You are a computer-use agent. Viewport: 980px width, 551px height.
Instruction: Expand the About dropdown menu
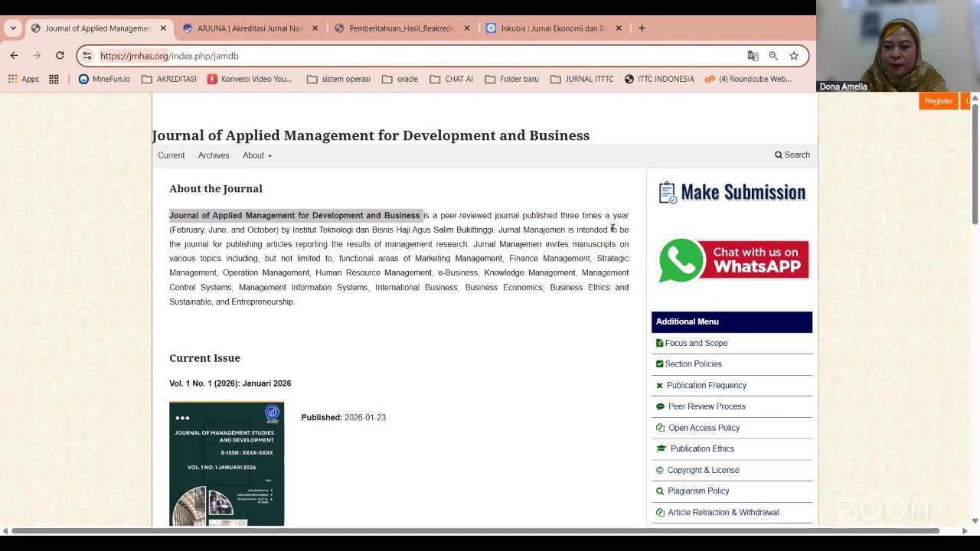257,155
